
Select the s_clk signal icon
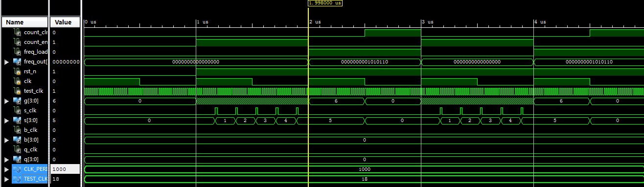coord(17,110)
